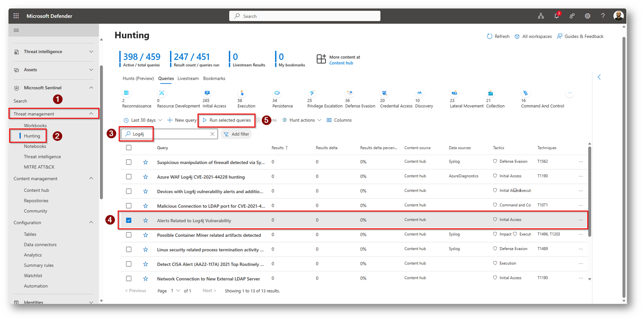The height and width of the screenshot is (321, 644).
Task: Open the notifications bell icon
Action: coord(556,16)
